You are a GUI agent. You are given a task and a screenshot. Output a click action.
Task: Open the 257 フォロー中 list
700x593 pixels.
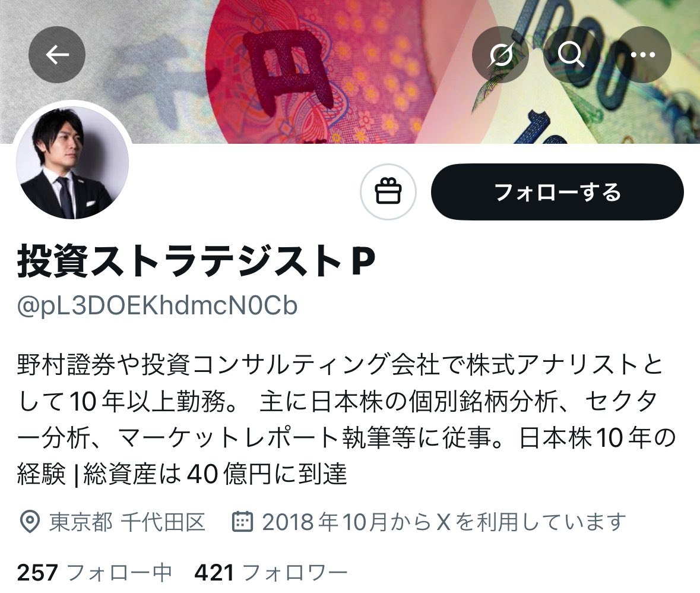94,572
